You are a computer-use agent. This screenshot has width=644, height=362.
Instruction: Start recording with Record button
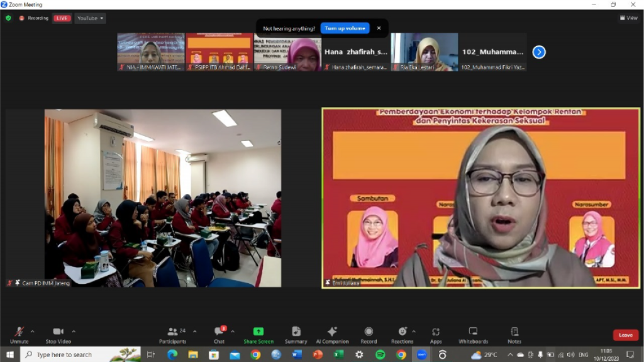click(x=369, y=334)
